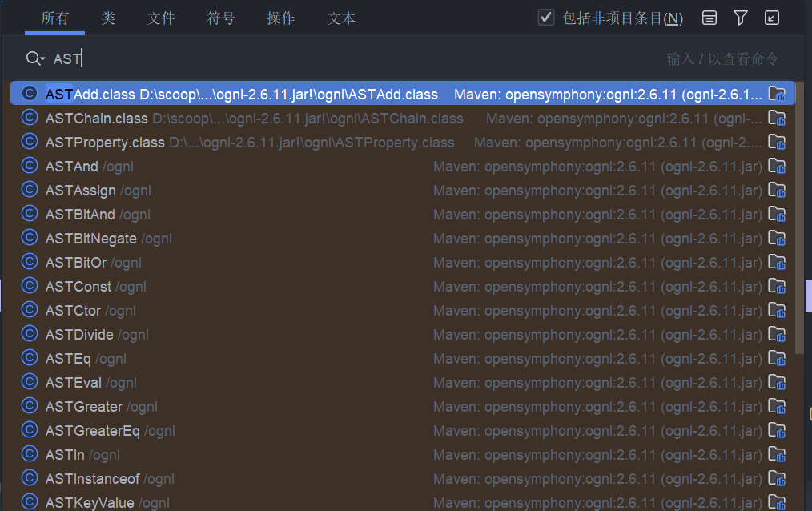The image size is (812, 511).
Task: Click class icon beside ASTProperty.class
Action: tap(30, 141)
